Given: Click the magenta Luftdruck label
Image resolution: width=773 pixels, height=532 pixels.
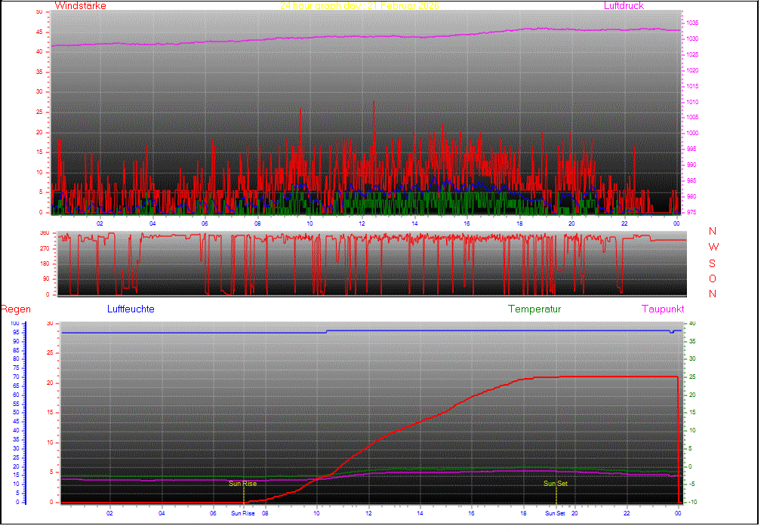Looking at the screenshot, I should coord(624,6).
